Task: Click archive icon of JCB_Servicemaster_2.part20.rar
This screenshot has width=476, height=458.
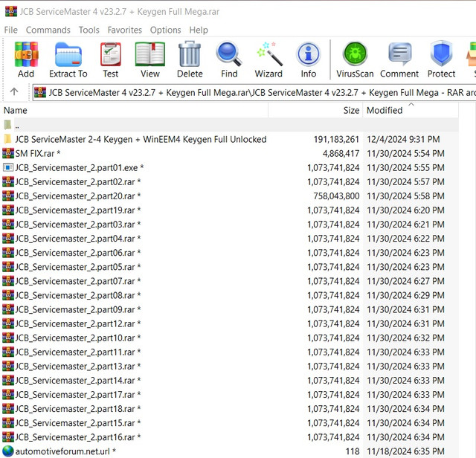Action: pos(8,196)
